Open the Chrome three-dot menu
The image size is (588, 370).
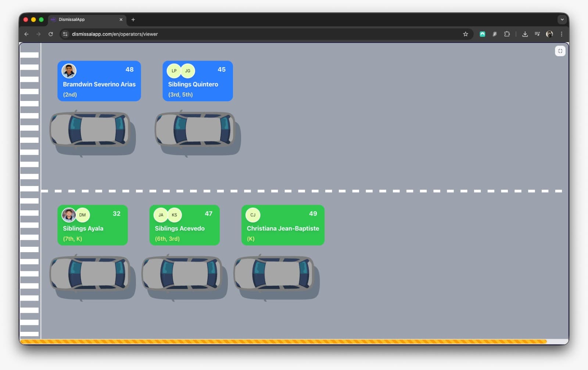(x=561, y=34)
